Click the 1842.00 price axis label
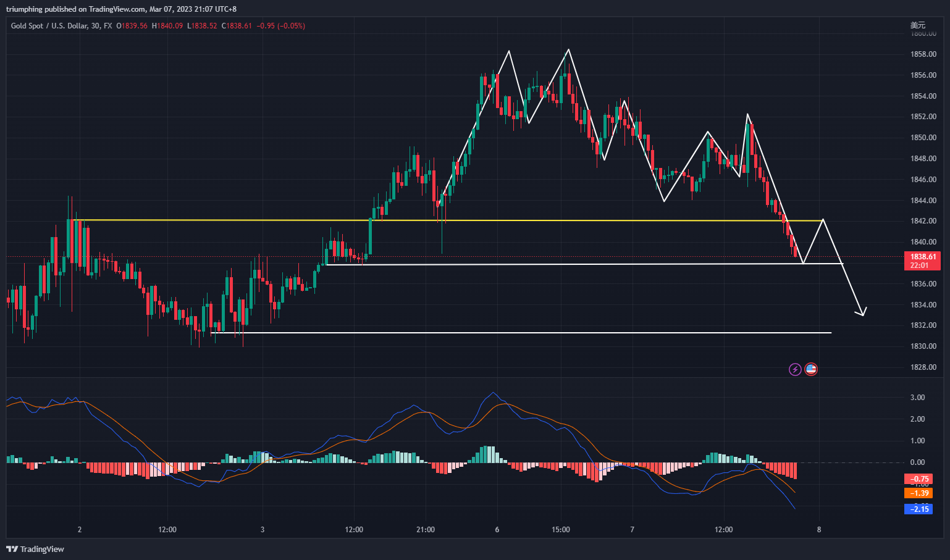This screenshot has width=950, height=560. click(x=923, y=221)
